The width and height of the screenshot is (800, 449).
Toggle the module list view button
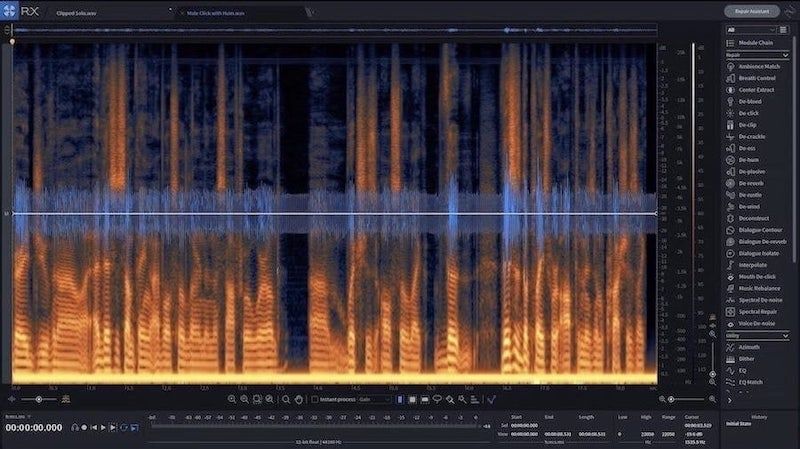783,30
